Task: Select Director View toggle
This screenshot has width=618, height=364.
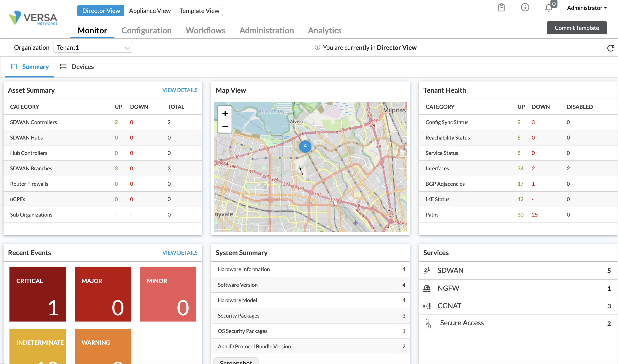Action: pos(101,11)
